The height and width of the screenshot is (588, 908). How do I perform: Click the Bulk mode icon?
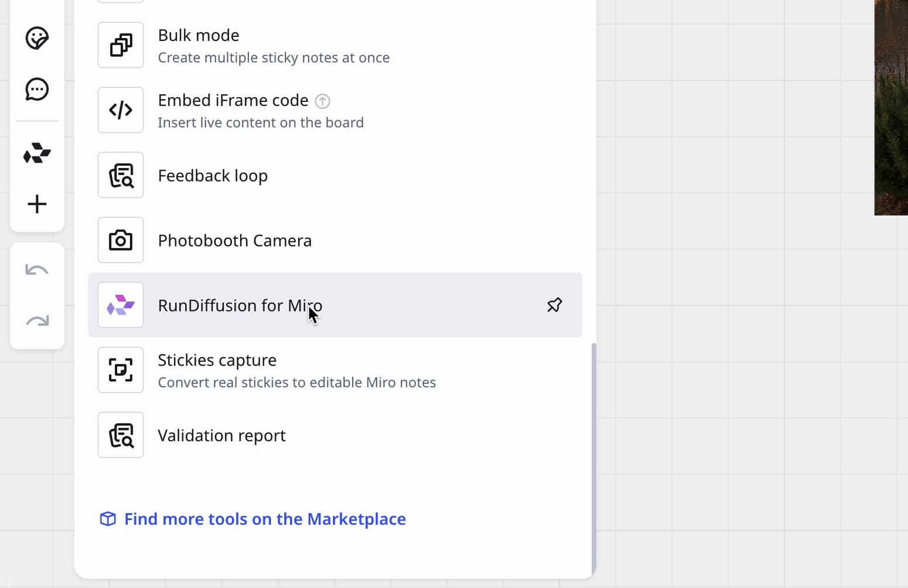(x=121, y=45)
